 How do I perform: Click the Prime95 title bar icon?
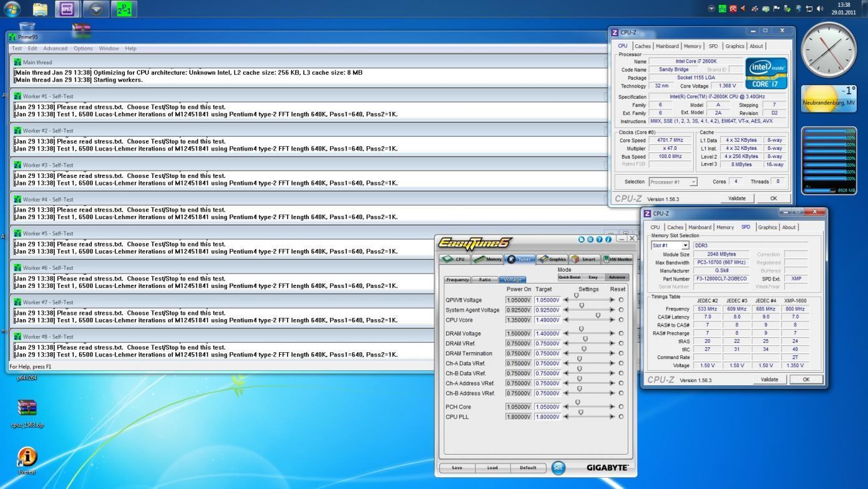click(12, 37)
